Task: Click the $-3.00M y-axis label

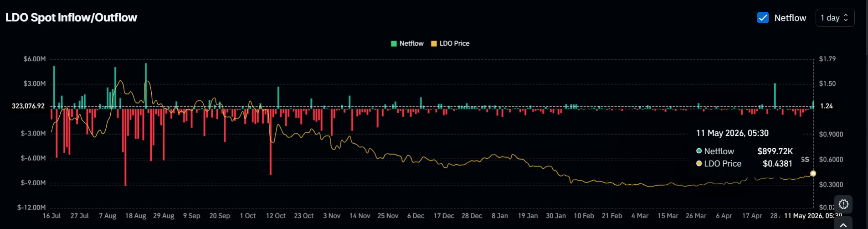Action: click(33, 134)
